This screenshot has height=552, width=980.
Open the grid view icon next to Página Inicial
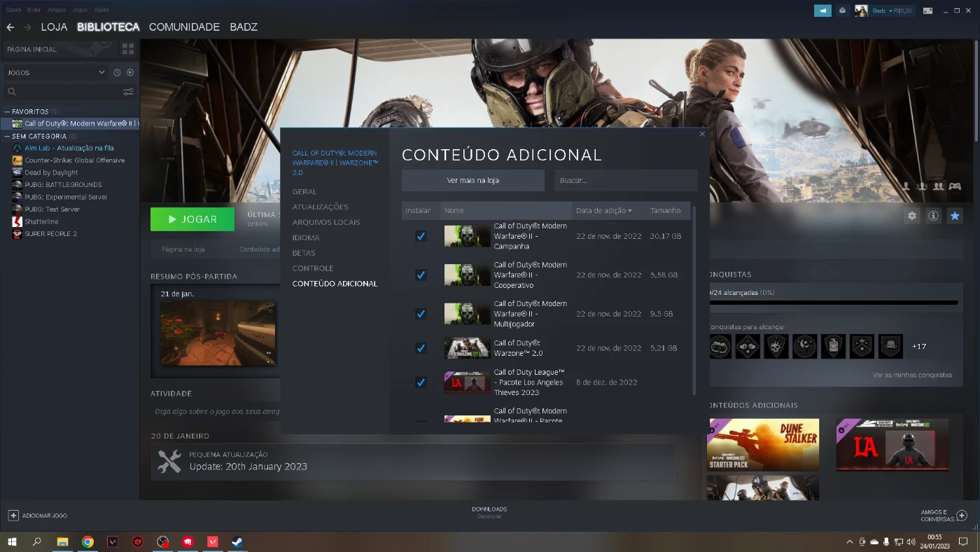[x=127, y=49]
